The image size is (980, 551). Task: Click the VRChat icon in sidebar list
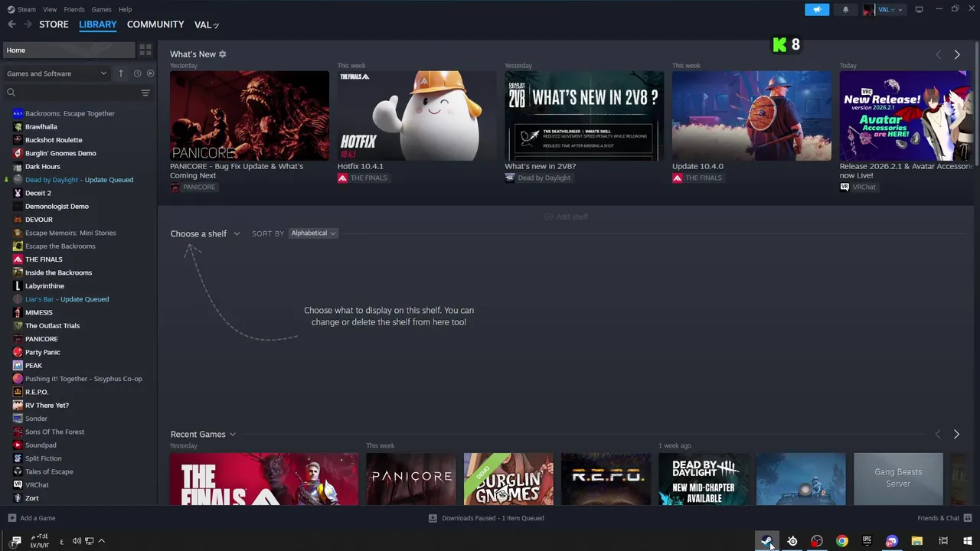(18, 485)
